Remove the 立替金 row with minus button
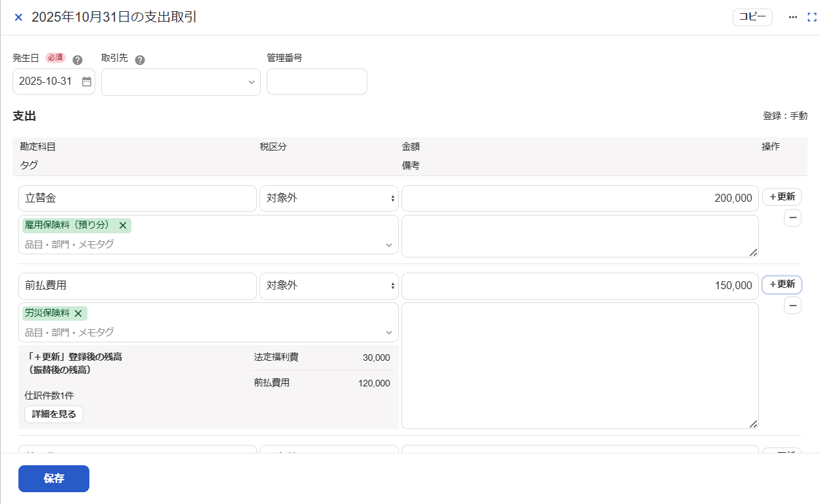This screenshot has height=504, width=820. pyautogui.click(x=792, y=218)
